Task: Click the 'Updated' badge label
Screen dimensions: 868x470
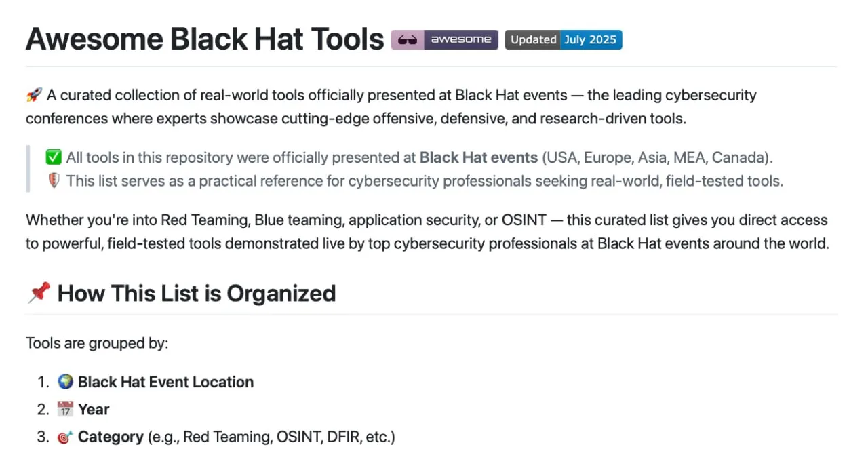Action: [533, 40]
